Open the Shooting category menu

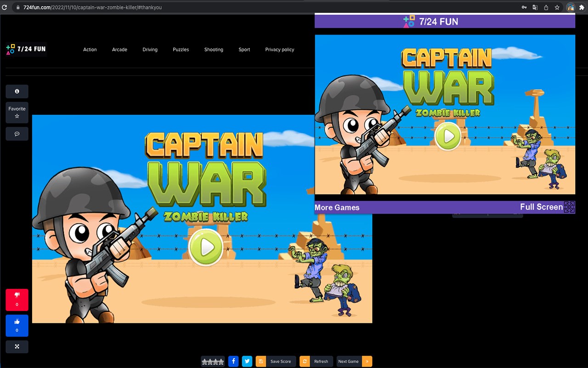[214, 50]
